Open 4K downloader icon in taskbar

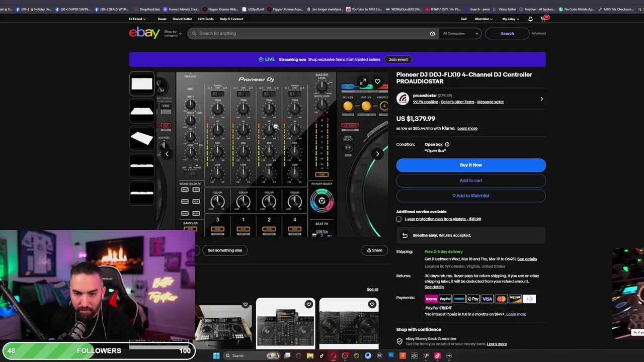[379, 356]
